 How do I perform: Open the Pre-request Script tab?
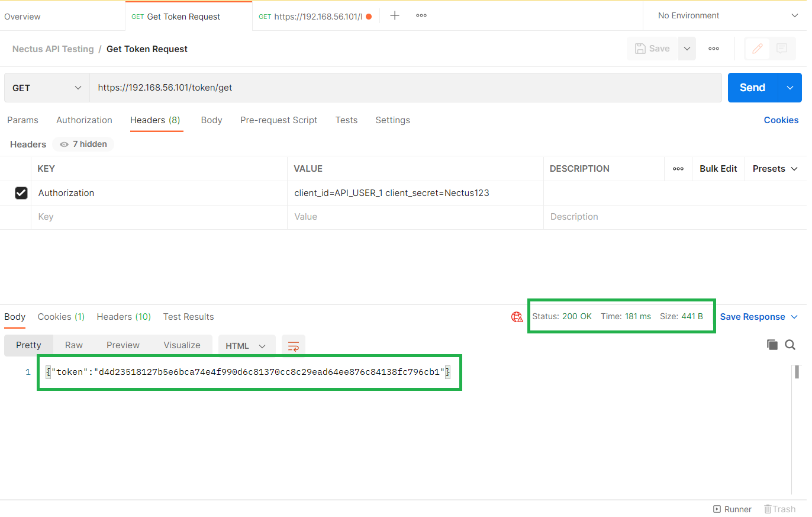pyautogui.click(x=279, y=120)
